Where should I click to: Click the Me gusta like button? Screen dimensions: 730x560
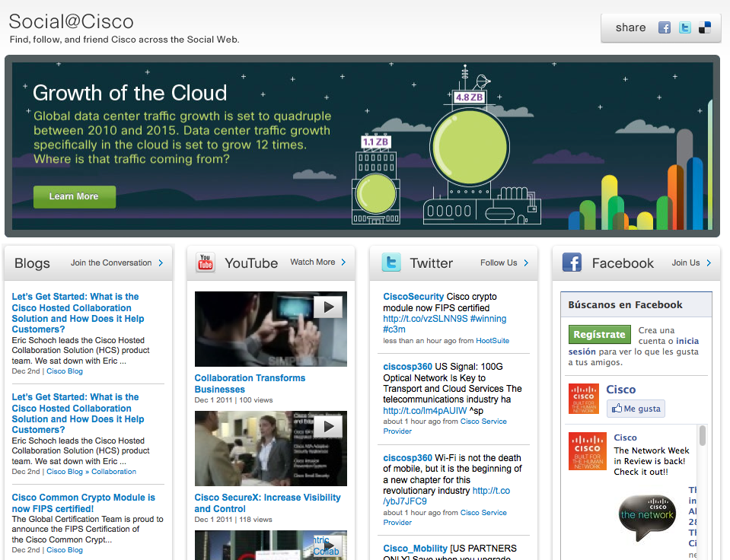pyautogui.click(x=636, y=409)
